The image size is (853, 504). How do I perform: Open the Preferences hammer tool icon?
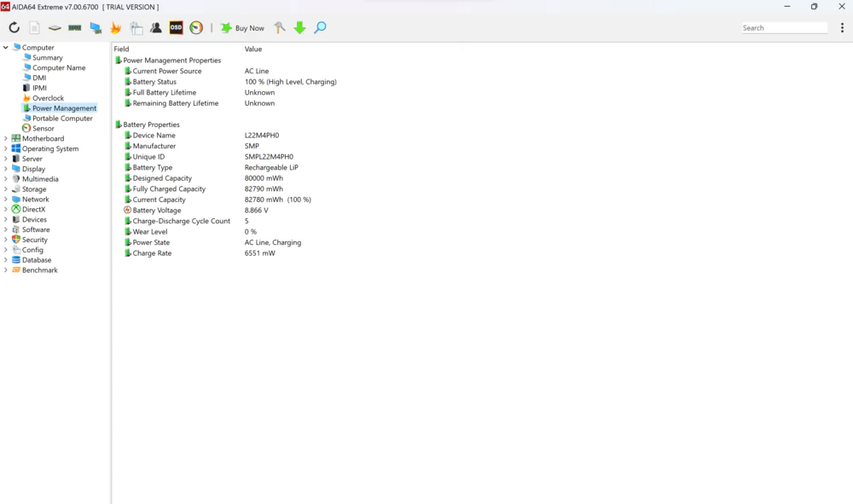click(279, 28)
